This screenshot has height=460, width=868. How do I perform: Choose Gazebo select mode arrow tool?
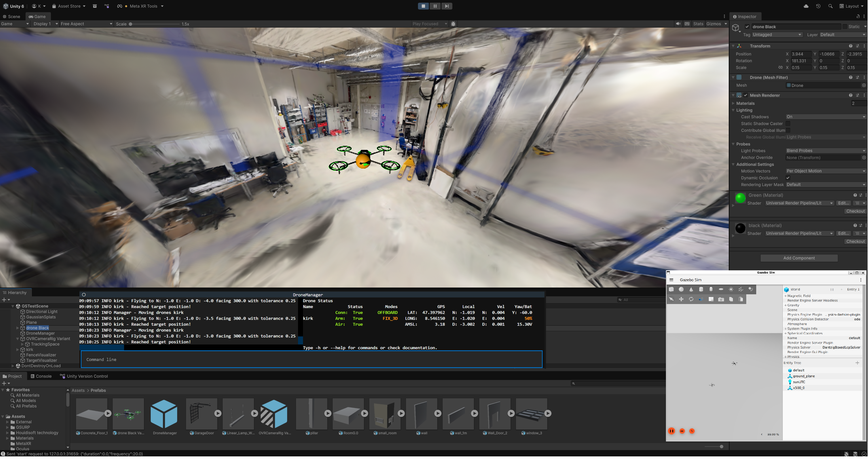coord(671,299)
